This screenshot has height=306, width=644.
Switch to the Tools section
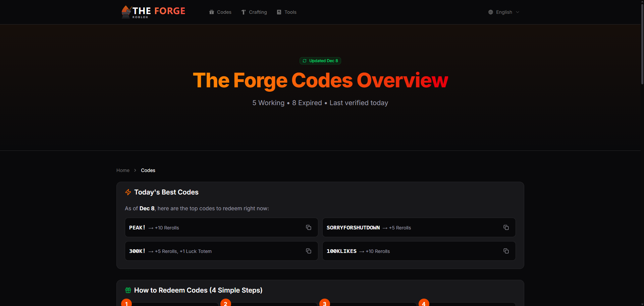coord(290,12)
